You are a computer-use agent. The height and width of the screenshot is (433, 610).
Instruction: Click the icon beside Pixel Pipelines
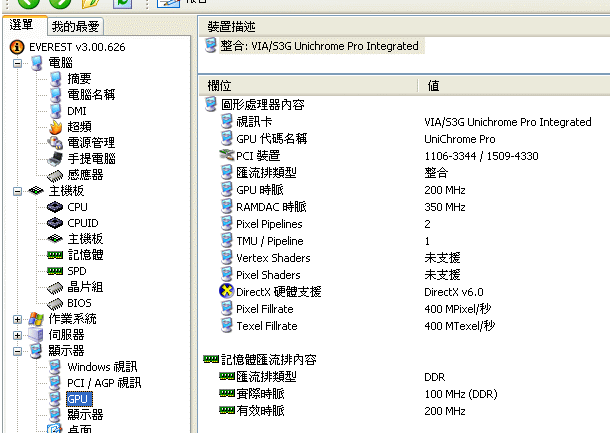(226, 223)
